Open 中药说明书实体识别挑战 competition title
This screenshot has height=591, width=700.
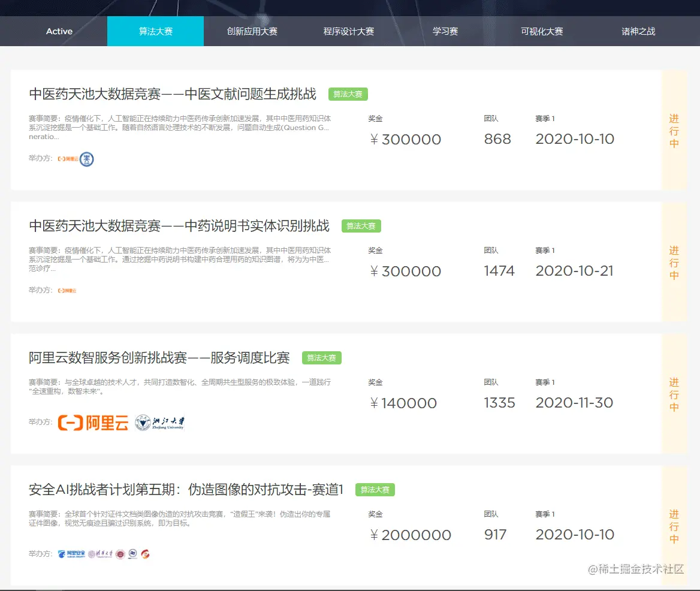179,225
